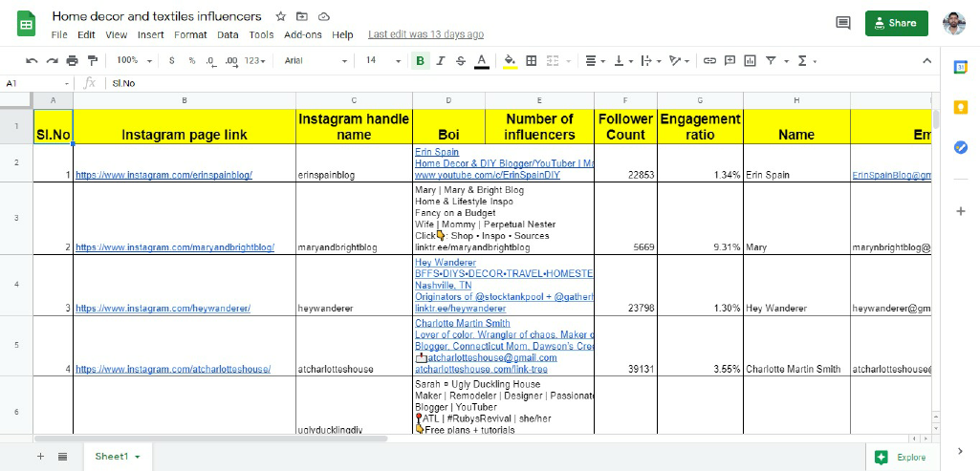Select column B header
This screenshot has height=471, width=980.
click(x=185, y=100)
